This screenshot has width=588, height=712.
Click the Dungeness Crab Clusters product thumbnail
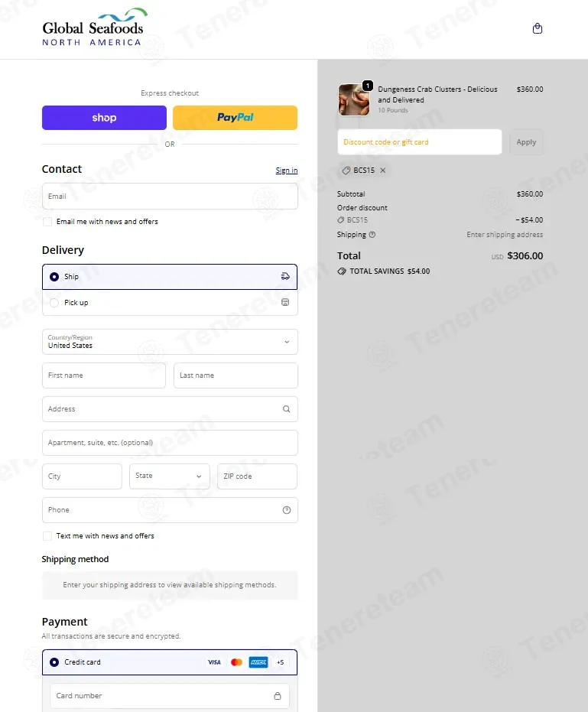354,99
